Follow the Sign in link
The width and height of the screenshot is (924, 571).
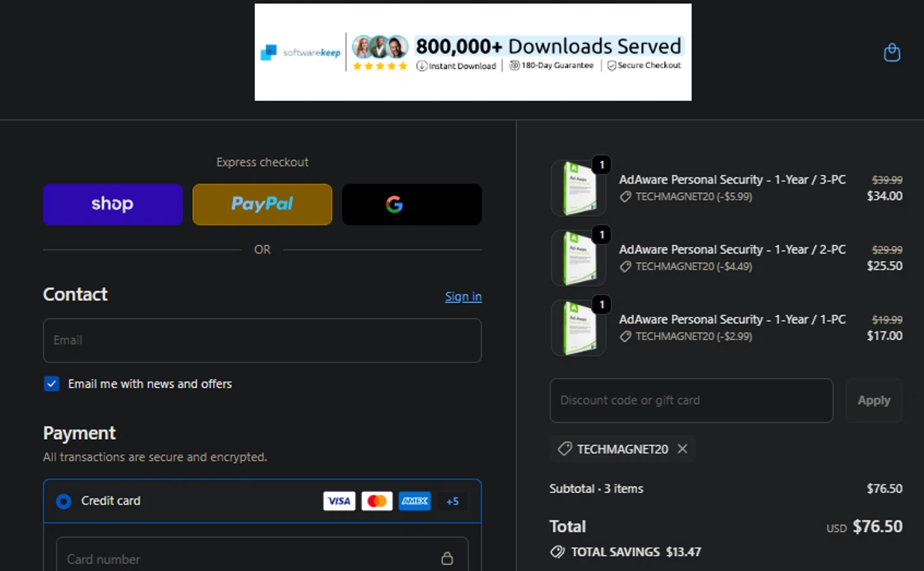pos(463,297)
